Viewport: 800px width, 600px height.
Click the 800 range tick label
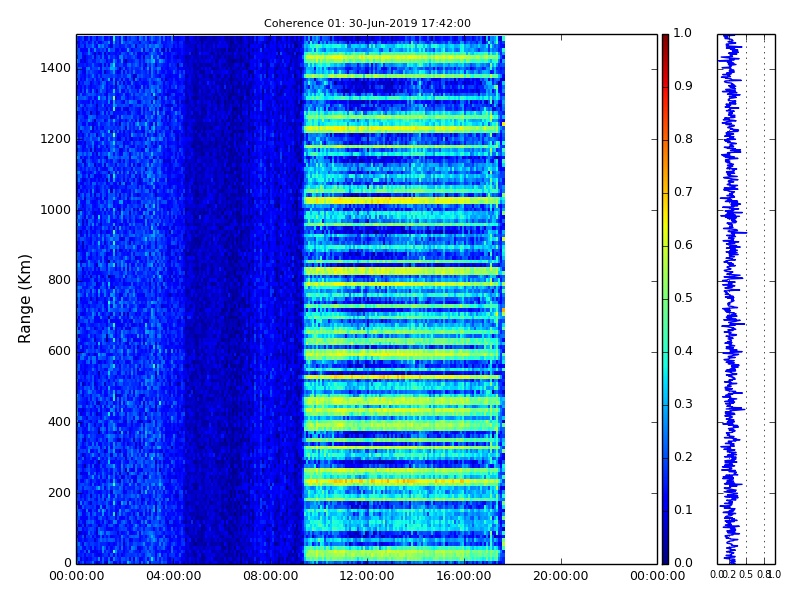59,280
